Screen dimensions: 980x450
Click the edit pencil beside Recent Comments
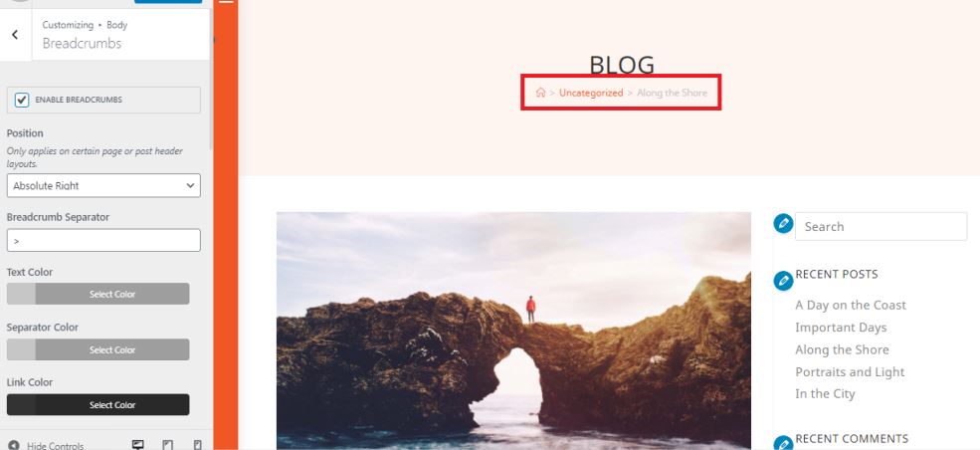[x=783, y=444]
